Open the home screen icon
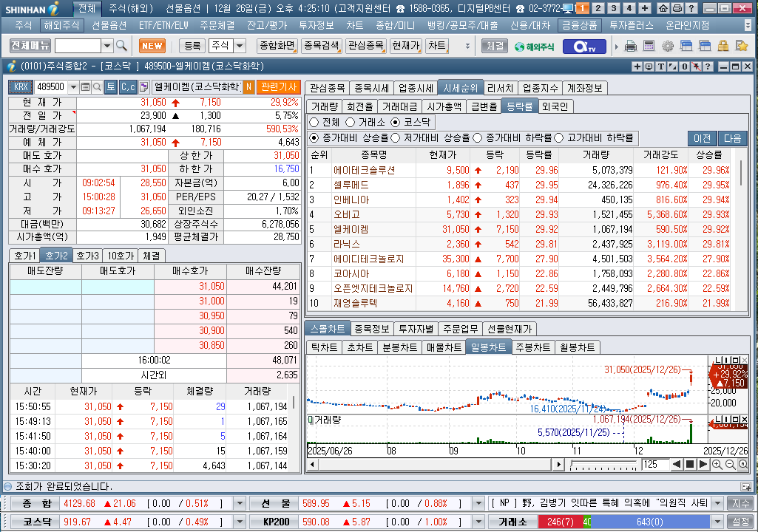Screen dimensions: 758x532 [663, 8]
